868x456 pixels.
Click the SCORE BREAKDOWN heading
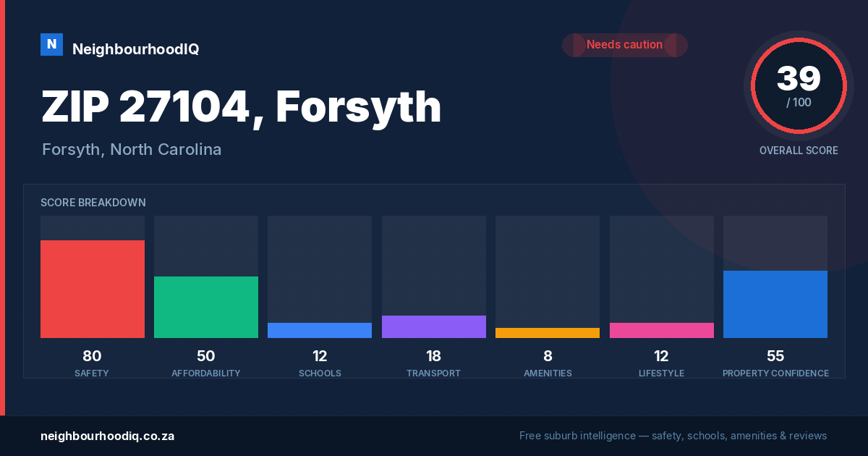coord(93,203)
